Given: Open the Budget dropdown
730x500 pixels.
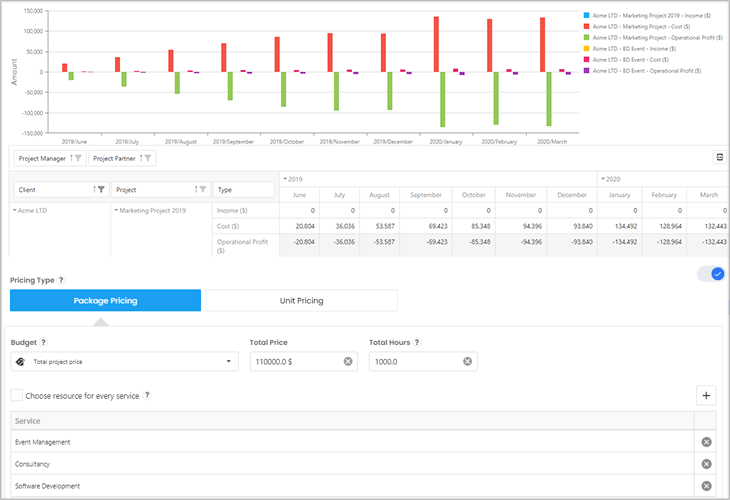Looking at the screenshot, I should pyautogui.click(x=125, y=362).
